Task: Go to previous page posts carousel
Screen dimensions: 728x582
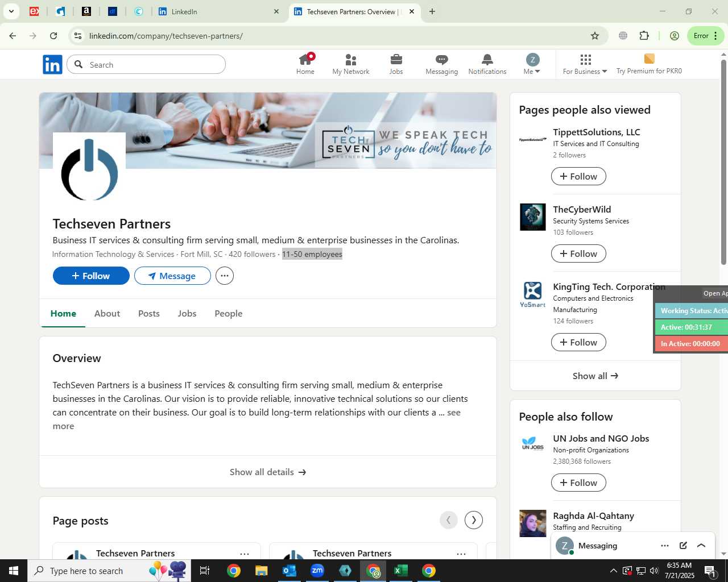Action: [449, 519]
